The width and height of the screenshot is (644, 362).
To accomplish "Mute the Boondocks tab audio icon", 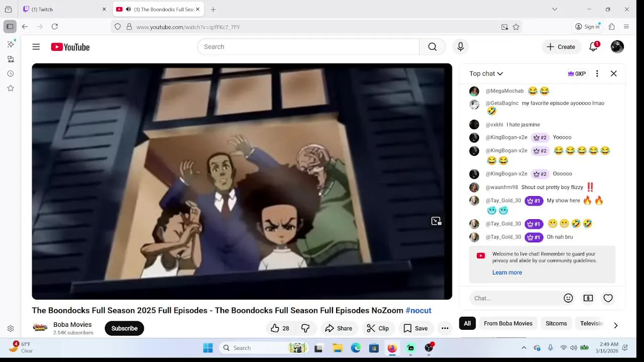I will point(128,10).
